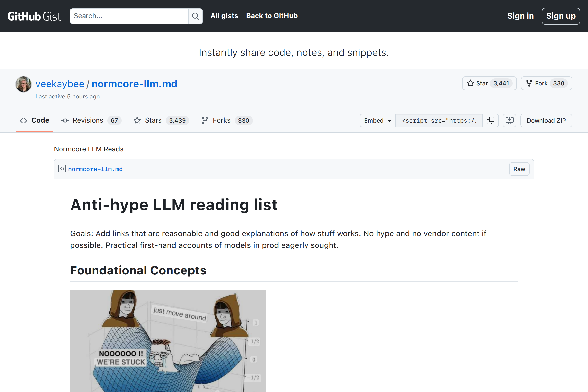Open the Forks tab

(227, 120)
